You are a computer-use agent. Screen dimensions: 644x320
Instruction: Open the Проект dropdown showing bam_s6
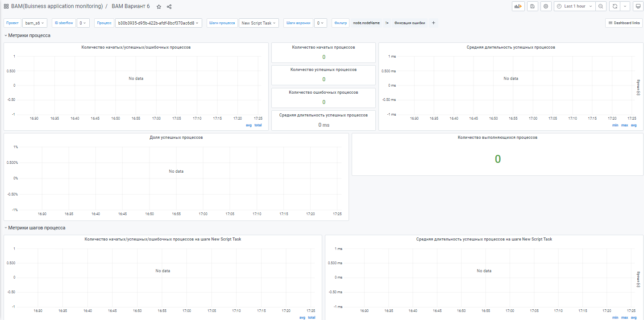coord(35,23)
